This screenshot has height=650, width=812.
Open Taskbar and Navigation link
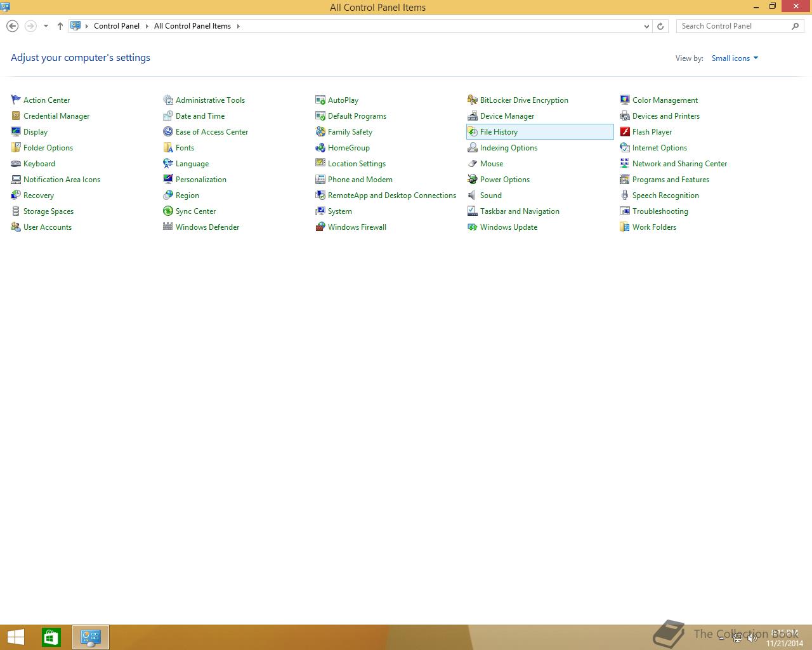tap(520, 211)
